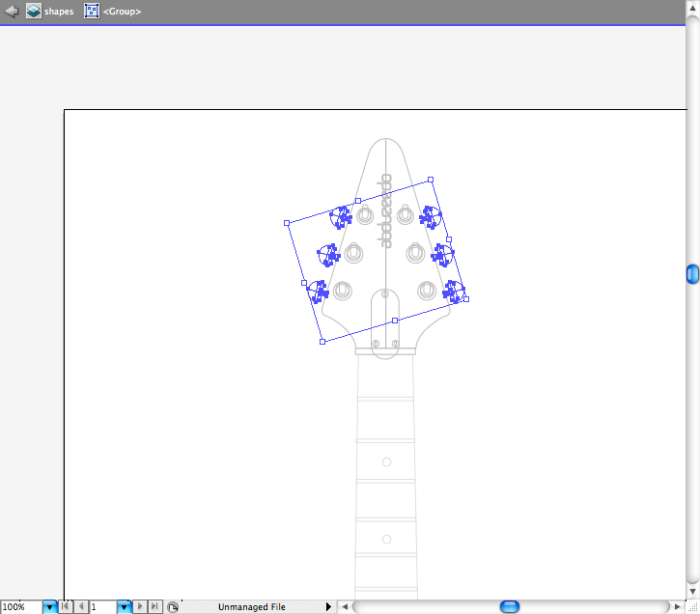Expand the Unmanaged File status menu

(x=329, y=607)
